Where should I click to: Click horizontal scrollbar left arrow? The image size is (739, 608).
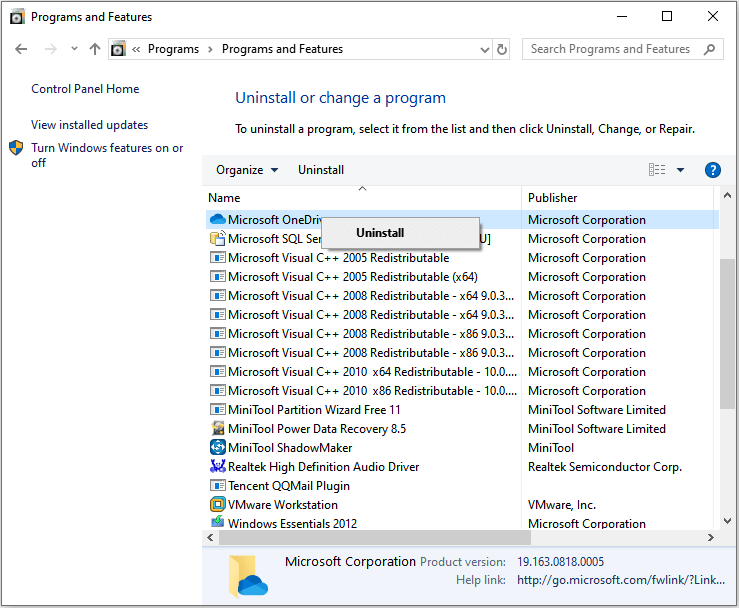coord(210,537)
